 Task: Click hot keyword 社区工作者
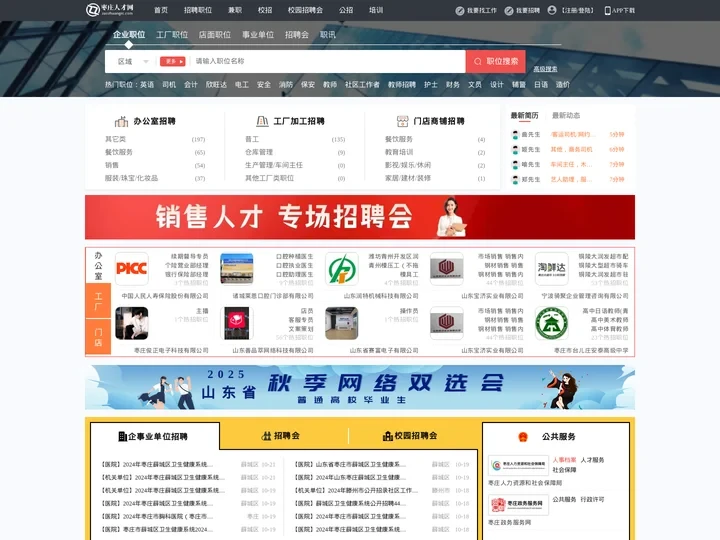pyautogui.click(x=362, y=84)
